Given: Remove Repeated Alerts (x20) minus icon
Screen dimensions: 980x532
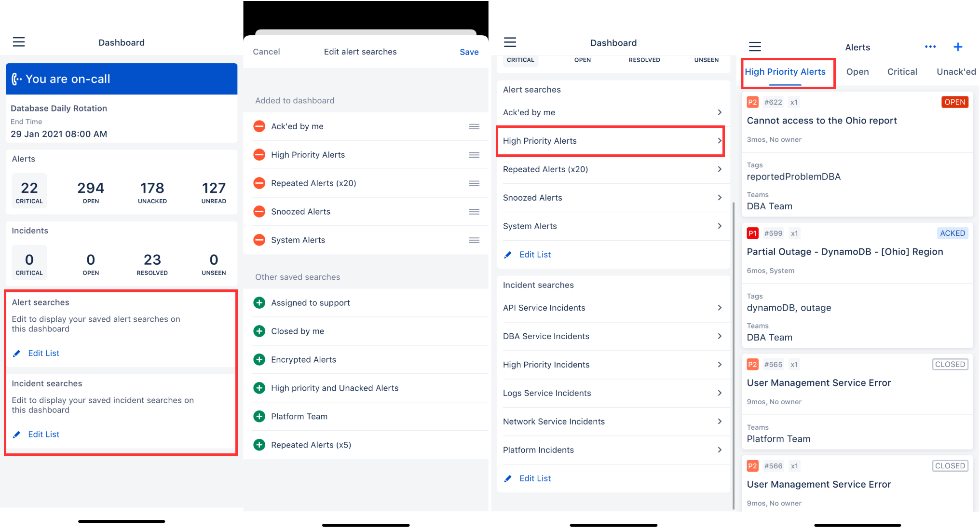Looking at the screenshot, I should pos(259,183).
